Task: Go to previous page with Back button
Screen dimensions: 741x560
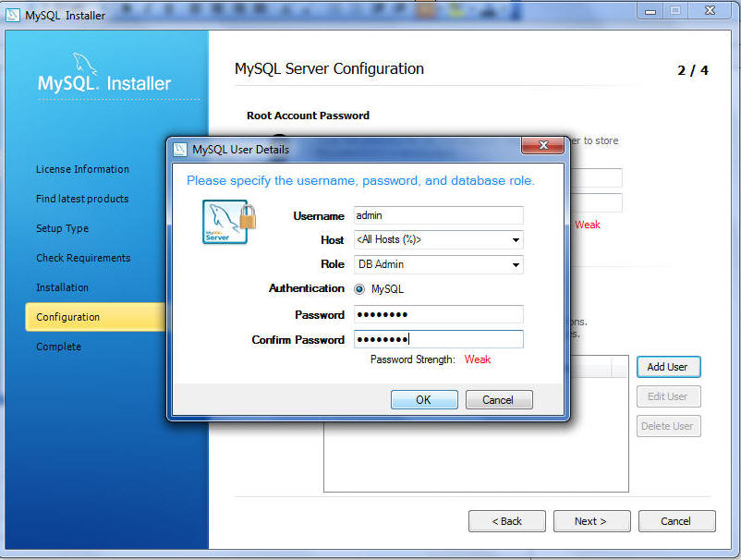Action: coord(507,521)
